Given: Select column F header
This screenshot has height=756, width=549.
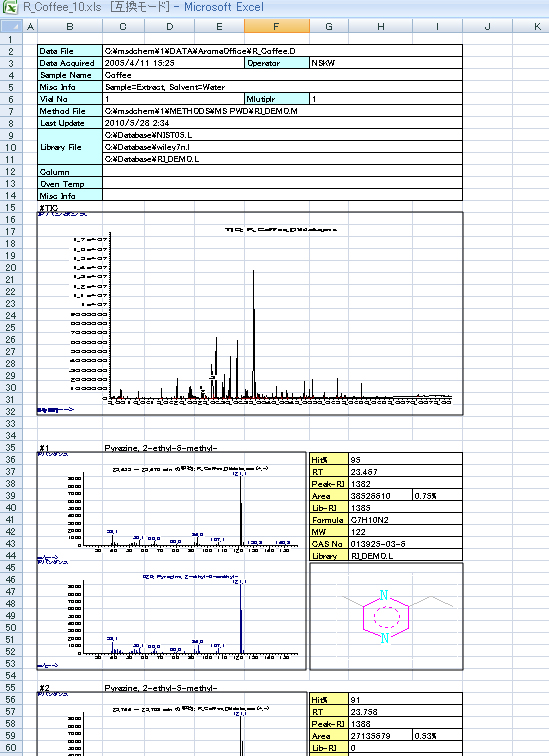Looking at the screenshot, I should click(277, 26).
